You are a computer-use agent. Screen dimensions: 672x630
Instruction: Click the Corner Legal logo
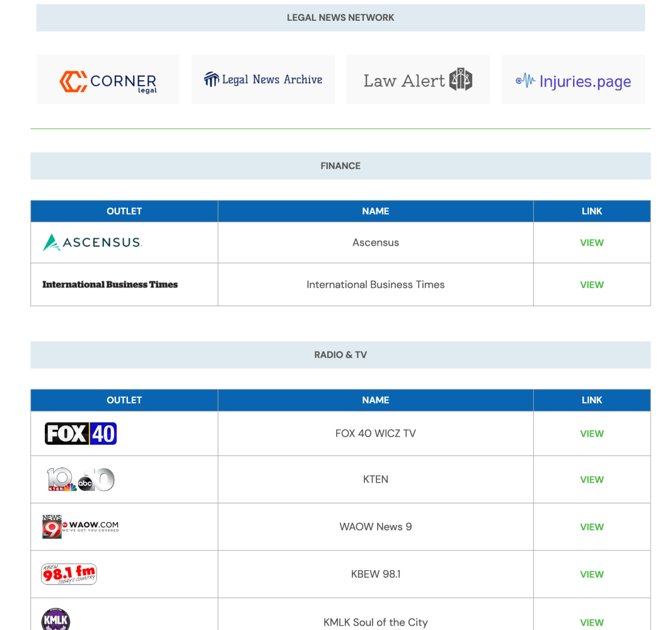[x=108, y=80]
